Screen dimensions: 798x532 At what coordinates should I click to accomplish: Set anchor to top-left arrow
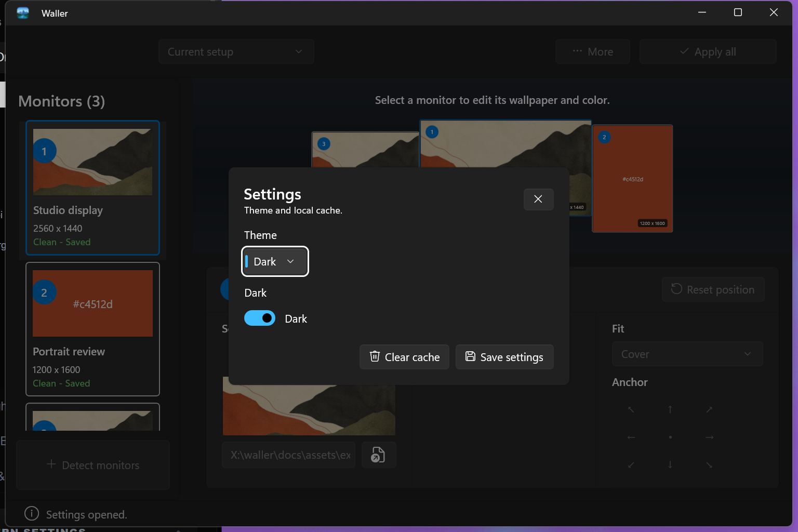point(631,410)
